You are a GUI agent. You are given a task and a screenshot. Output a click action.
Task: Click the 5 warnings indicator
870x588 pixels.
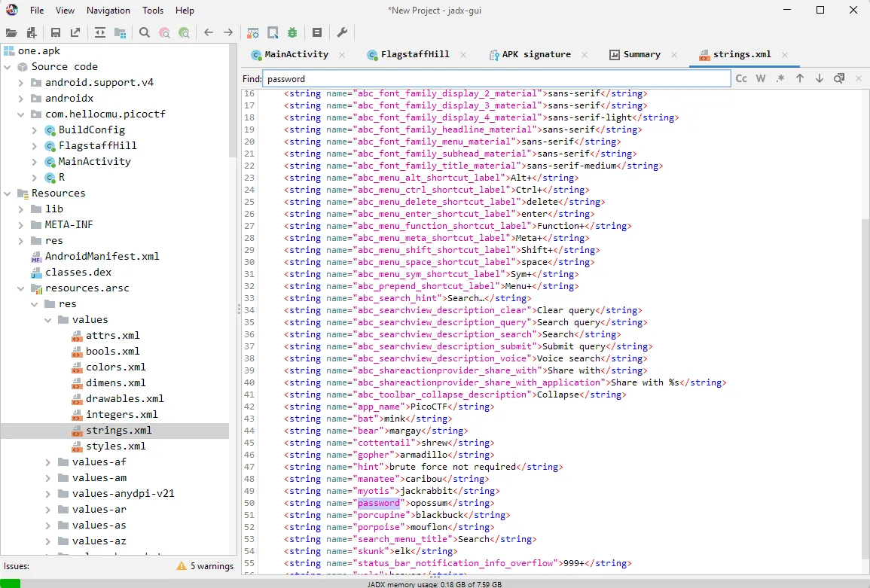[x=205, y=566]
